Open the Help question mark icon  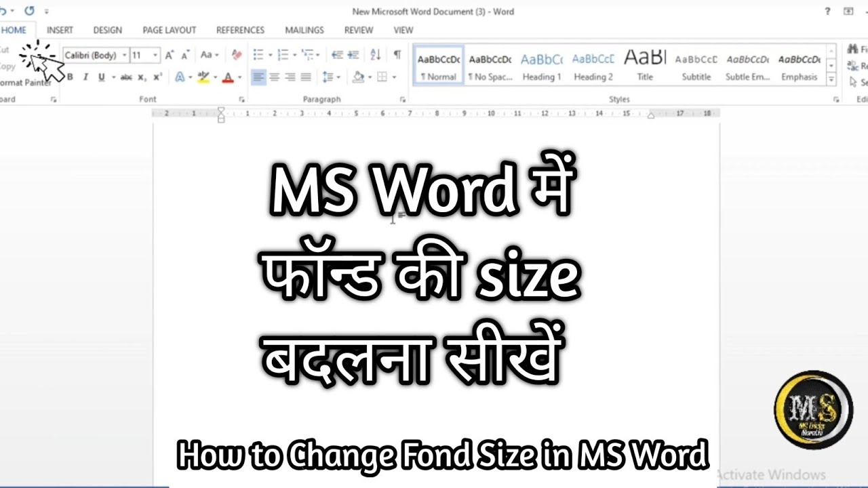(827, 12)
